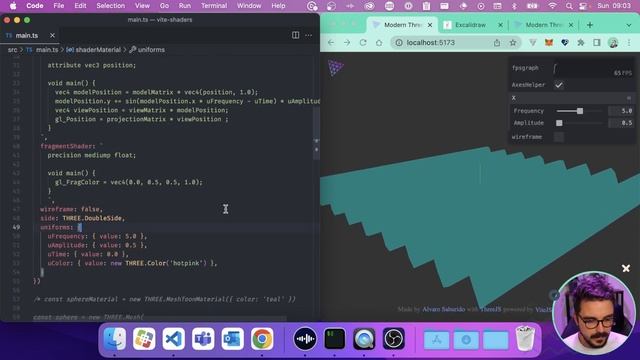Screen dimensions: 640x360
Task: Bookmark the page with the star icon
Action: coord(513,42)
